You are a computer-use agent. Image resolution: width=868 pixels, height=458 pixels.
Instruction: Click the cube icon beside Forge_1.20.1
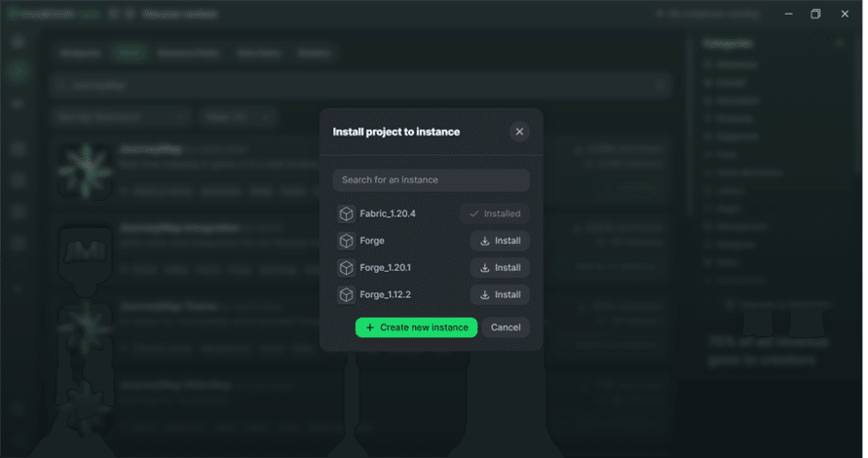click(x=346, y=267)
